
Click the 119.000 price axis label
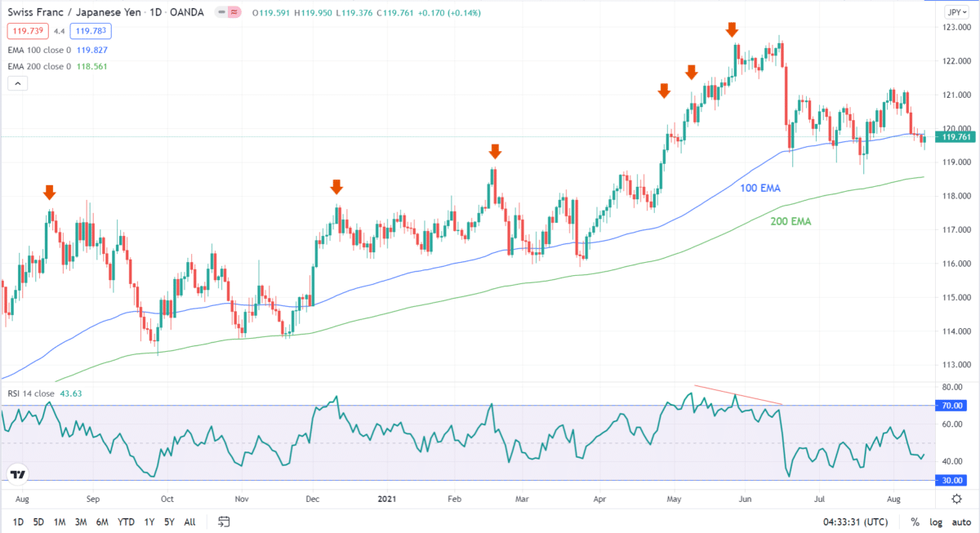click(x=958, y=162)
